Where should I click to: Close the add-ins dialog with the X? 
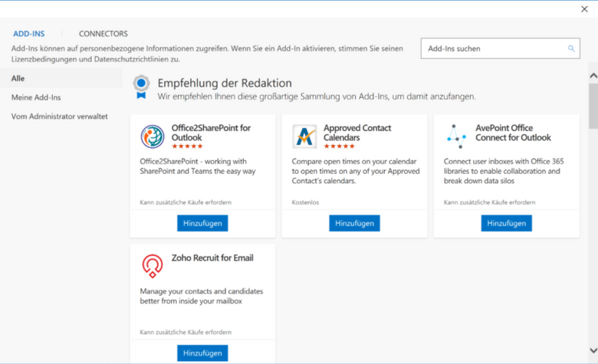click(585, 9)
